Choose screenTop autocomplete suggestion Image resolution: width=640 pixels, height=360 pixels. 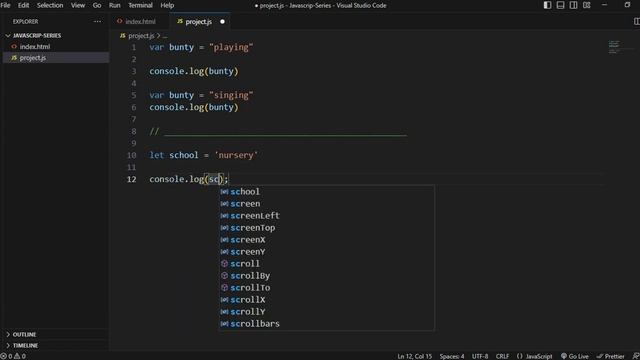pyautogui.click(x=327, y=228)
